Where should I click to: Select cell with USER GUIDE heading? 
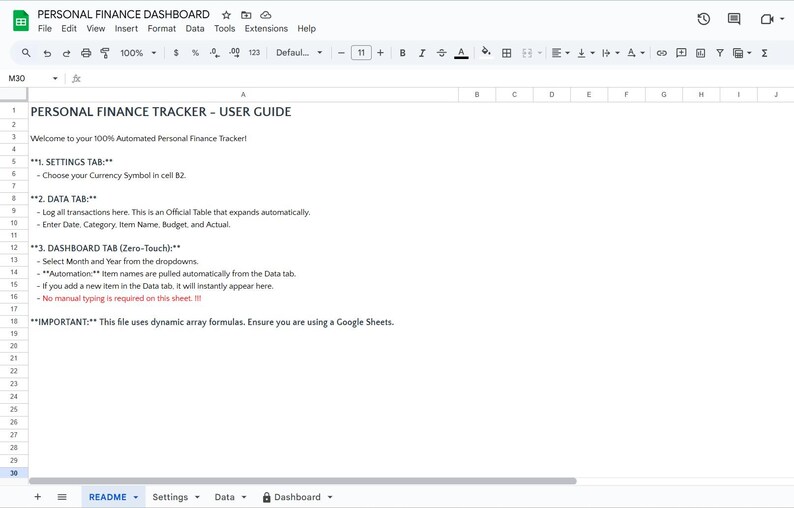[x=243, y=112]
